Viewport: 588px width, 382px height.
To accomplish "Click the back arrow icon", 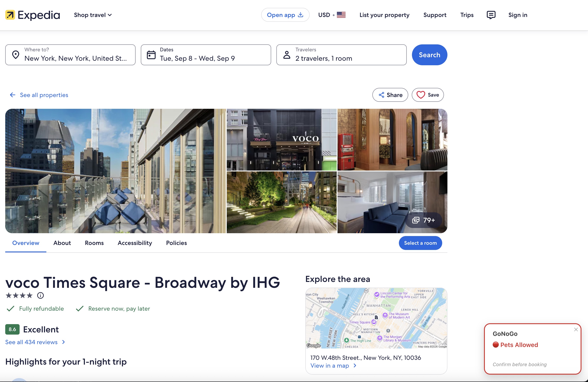I will pos(12,95).
